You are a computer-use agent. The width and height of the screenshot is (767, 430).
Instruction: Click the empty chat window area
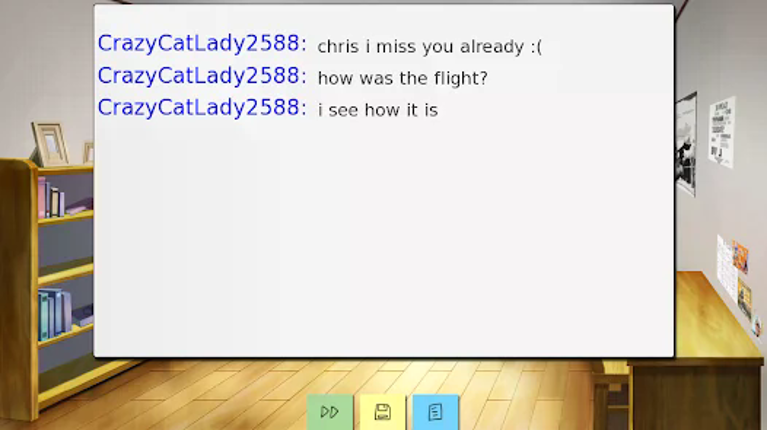(x=384, y=235)
